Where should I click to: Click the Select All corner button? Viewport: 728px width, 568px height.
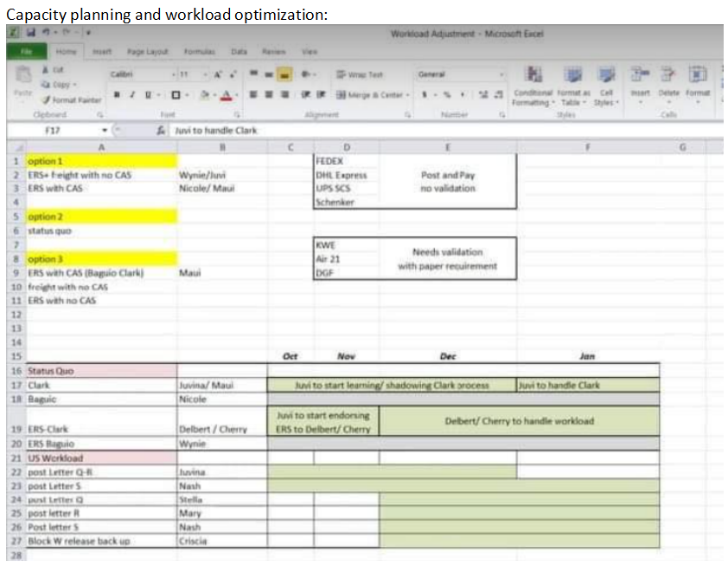click(x=16, y=147)
